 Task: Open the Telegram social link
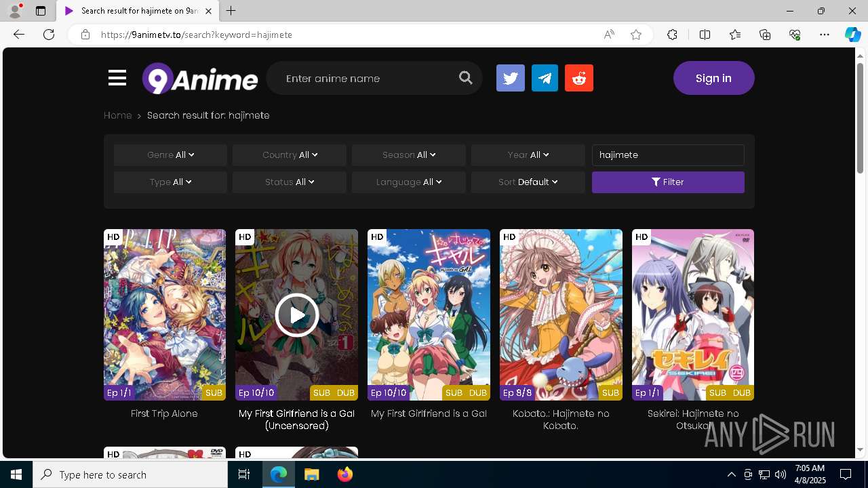pos(545,78)
